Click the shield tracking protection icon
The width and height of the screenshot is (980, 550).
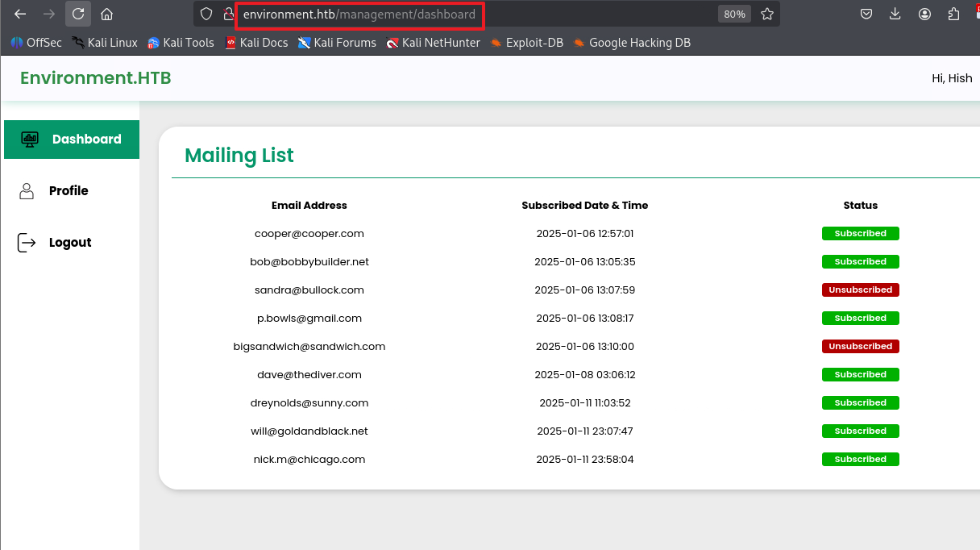[206, 14]
